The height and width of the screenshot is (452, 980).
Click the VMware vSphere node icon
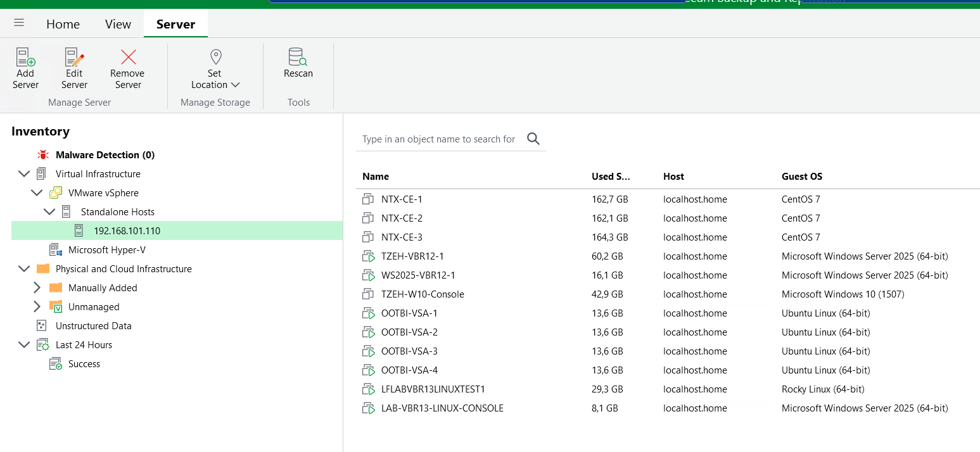(x=56, y=192)
